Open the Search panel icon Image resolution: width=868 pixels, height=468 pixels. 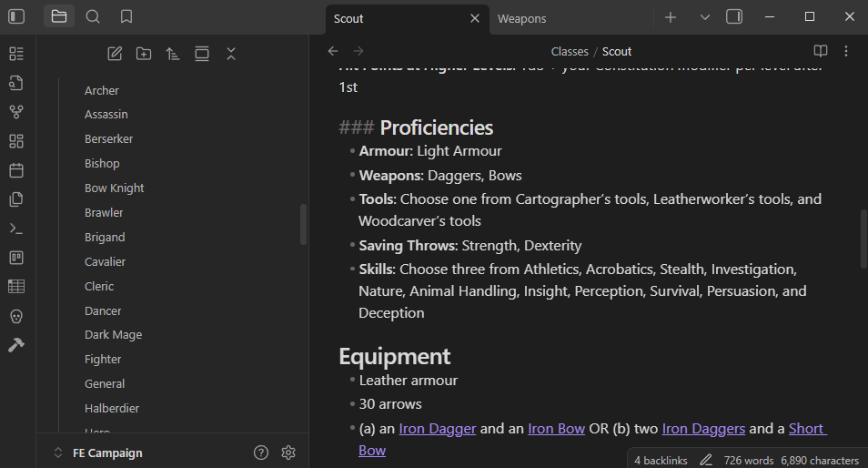tap(93, 16)
